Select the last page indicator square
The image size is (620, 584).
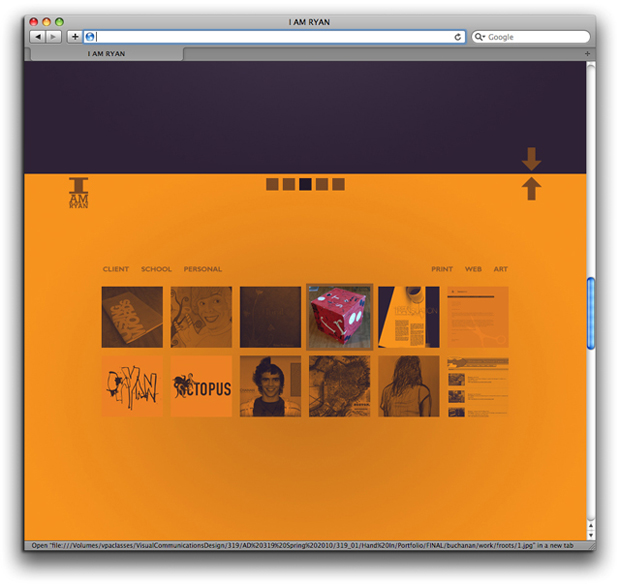(338, 184)
